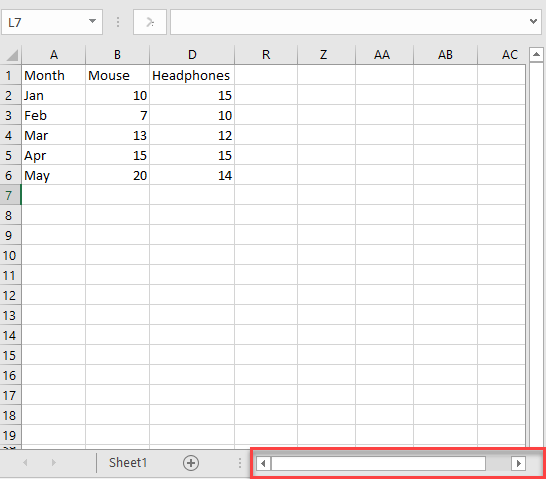
Task: Select Headphones value 10 for Feb
Action: click(192, 115)
